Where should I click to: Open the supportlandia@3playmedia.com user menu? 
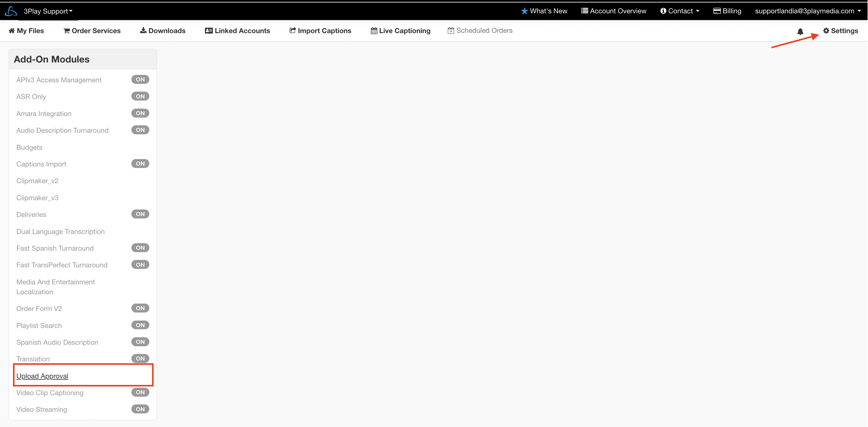pyautogui.click(x=808, y=11)
